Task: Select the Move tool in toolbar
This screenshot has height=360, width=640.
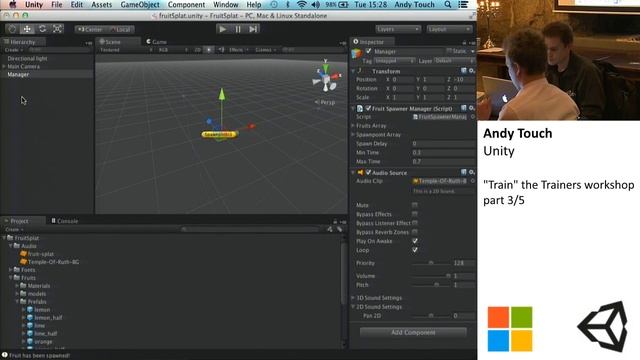Action: pyautogui.click(x=27, y=29)
